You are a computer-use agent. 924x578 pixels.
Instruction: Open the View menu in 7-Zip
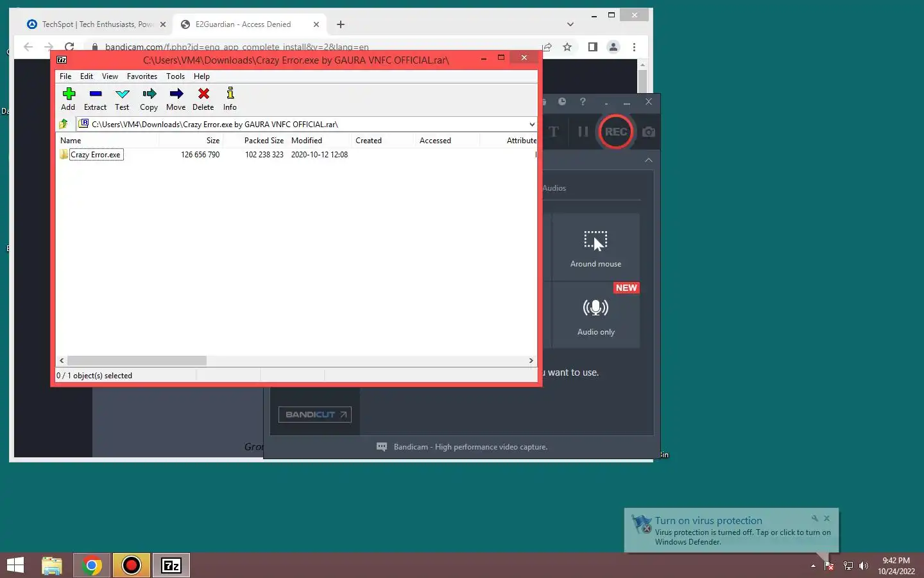click(x=110, y=76)
